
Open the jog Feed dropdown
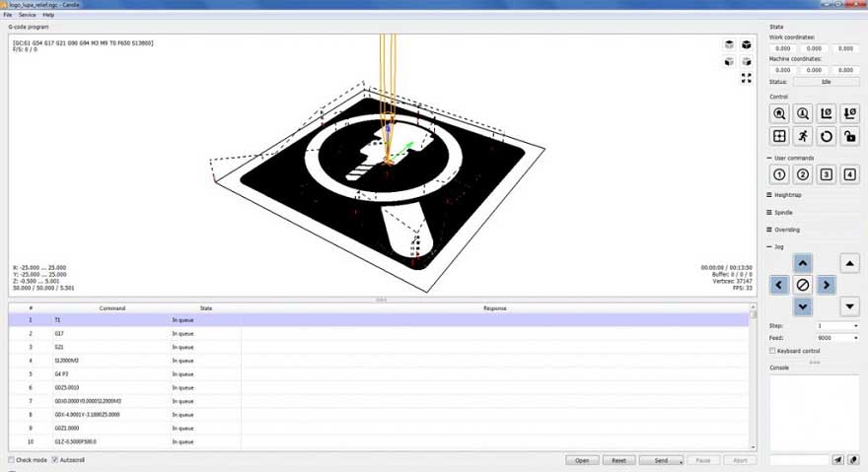855,338
